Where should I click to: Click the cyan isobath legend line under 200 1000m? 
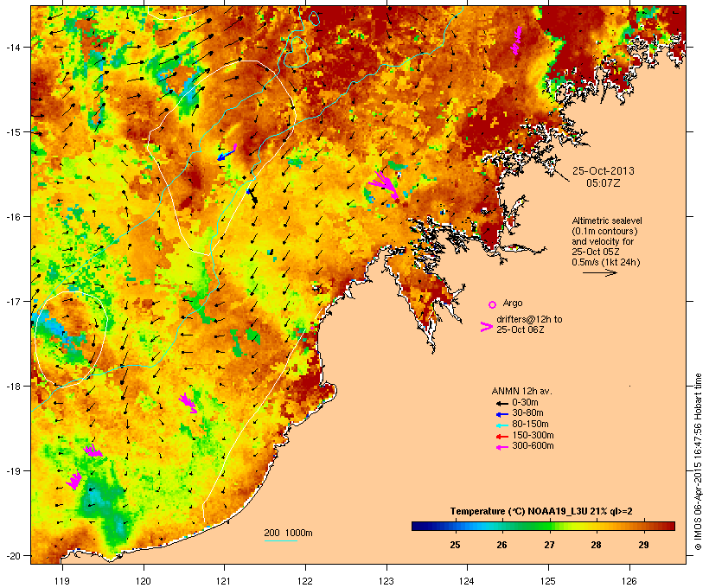(x=280, y=540)
